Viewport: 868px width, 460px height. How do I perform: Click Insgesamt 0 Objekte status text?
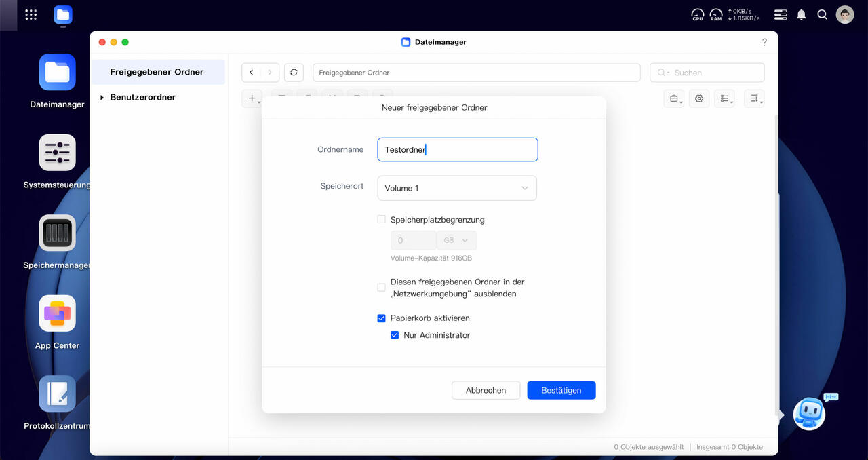click(730, 447)
